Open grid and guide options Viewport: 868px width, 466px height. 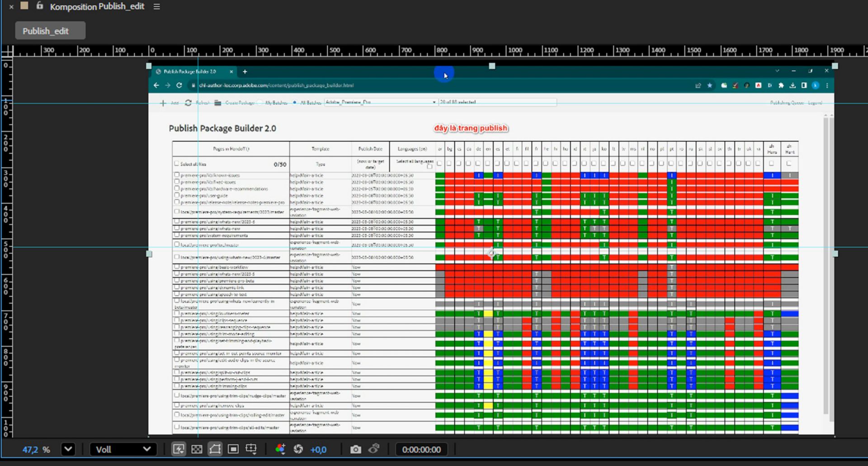point(251,449)
